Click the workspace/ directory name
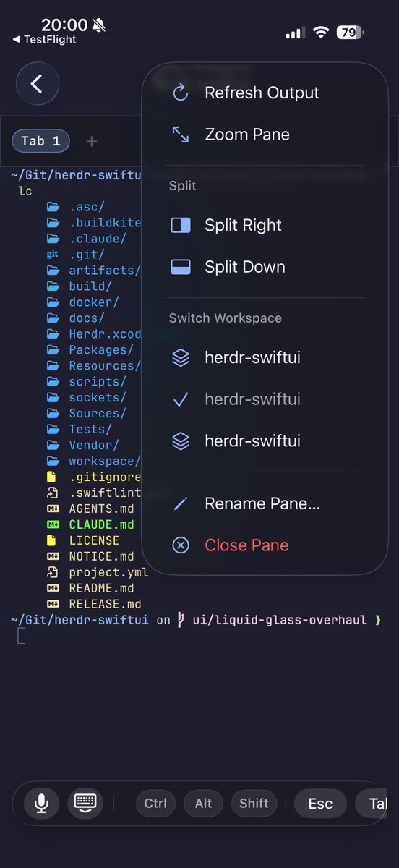 click(105, 461)
